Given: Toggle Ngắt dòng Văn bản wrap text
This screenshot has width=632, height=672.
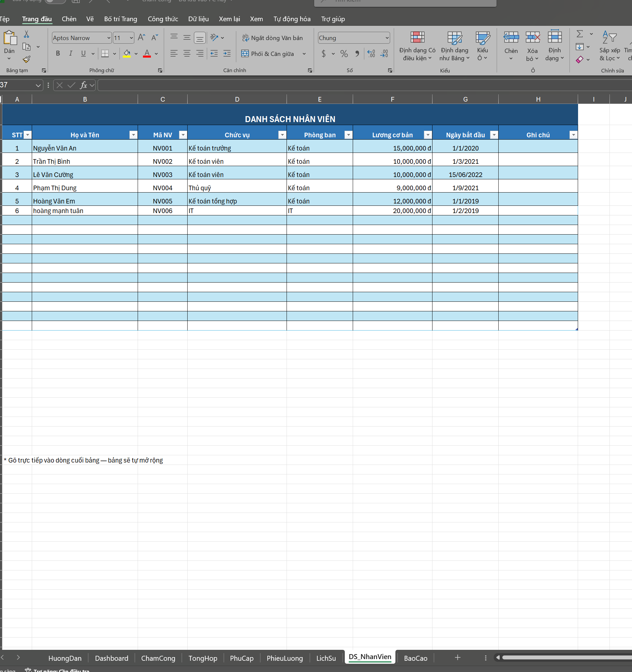Looking at the screenshot, I should pos(272,38).
